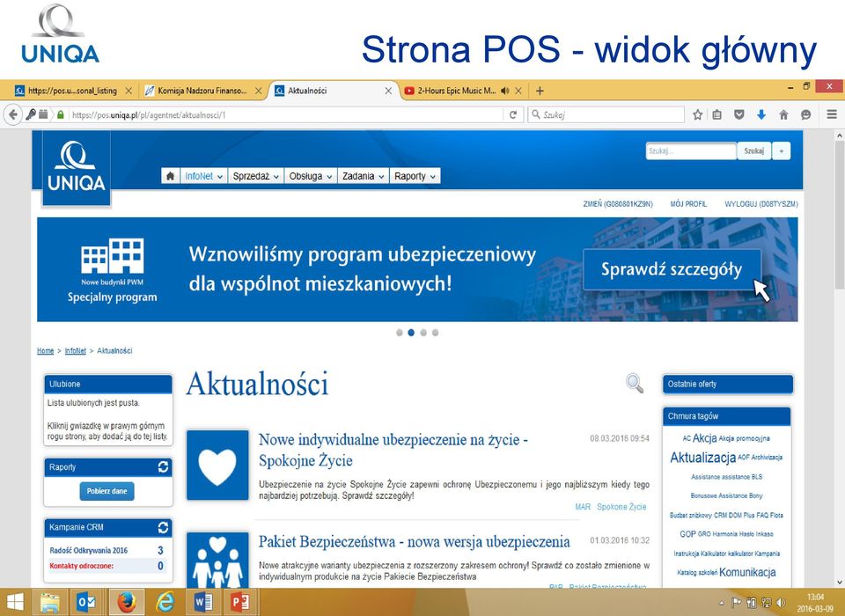845x616 pixels.
Task: Focus the site search field Szukaj...
Action: (691, 150)
